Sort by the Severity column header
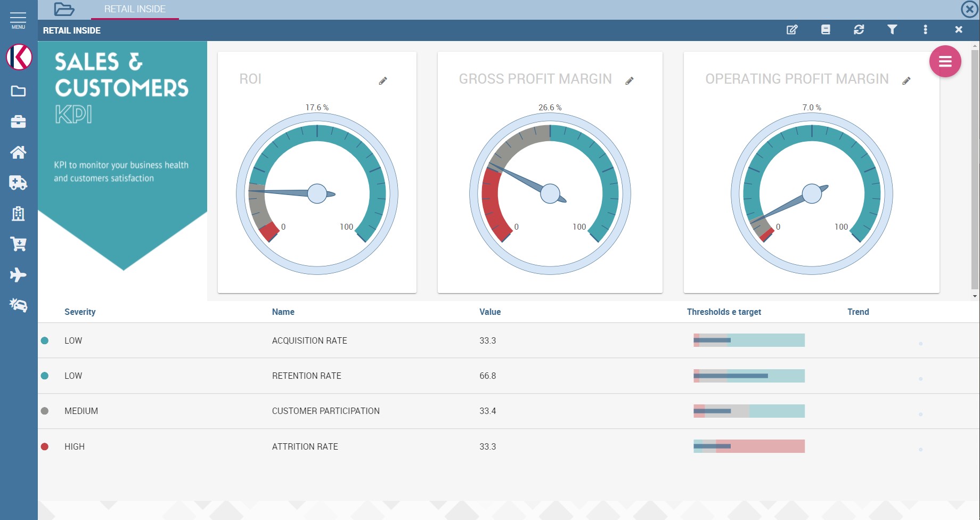Screen dimensions: 980x520 [x=80, y=312]
